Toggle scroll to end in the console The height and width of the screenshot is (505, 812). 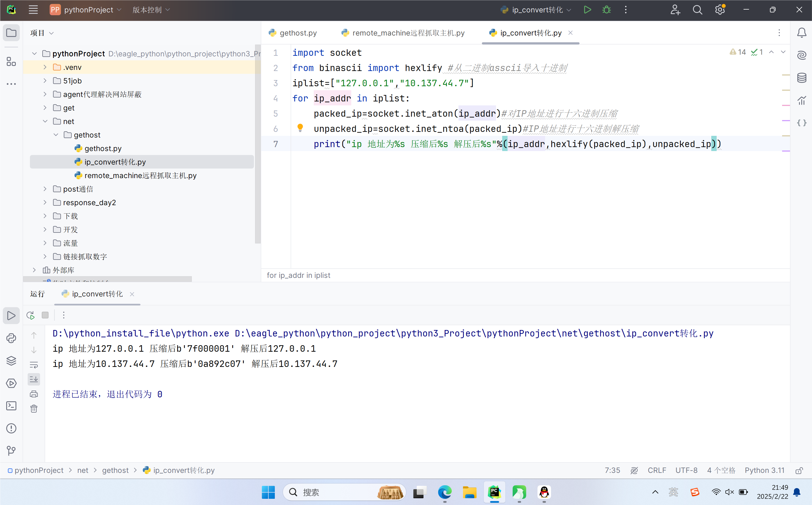tap(34, 379)
